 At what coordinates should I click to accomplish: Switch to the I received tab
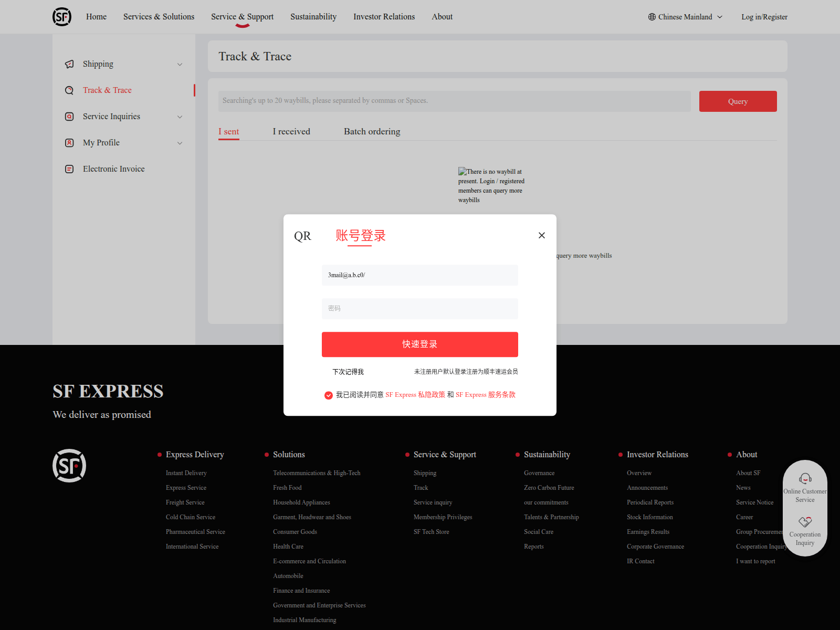click(x=291, y=131)
